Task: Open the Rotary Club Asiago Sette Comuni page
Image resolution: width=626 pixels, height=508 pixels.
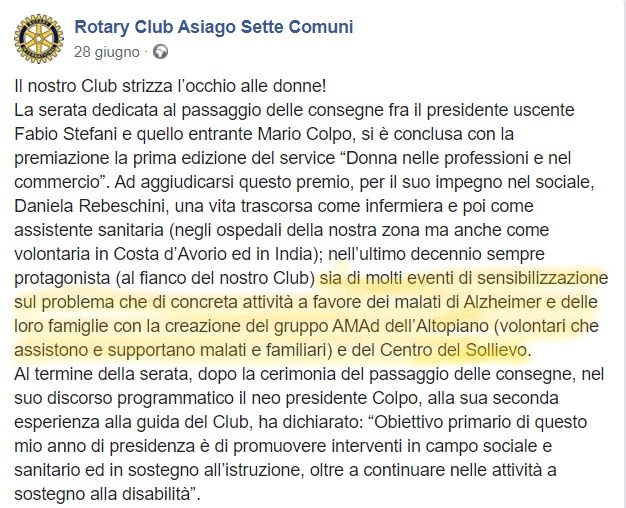Action: pos(214,27)
